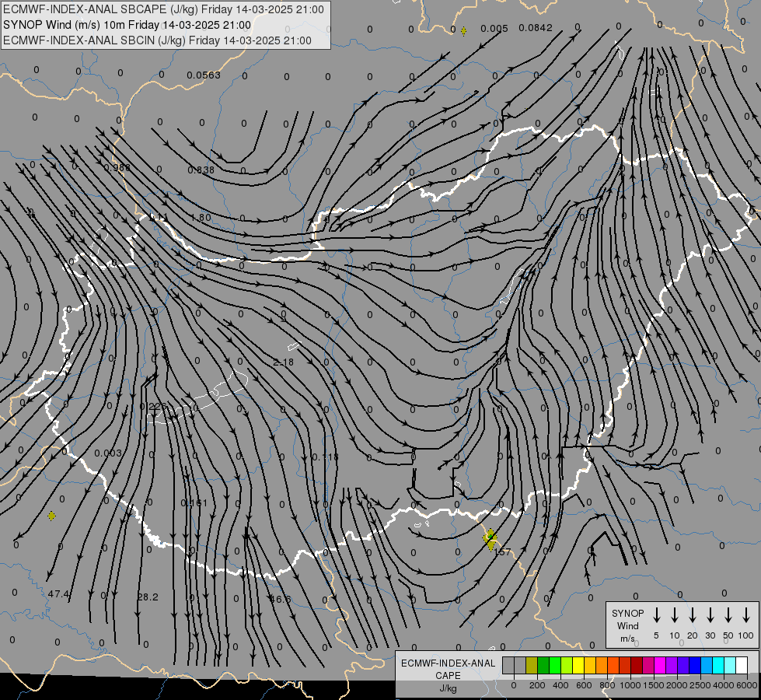Viewport: 761px width, 700px height.
Task: Click the 200 tick on CAPE scale
Action: coord(537,685)
